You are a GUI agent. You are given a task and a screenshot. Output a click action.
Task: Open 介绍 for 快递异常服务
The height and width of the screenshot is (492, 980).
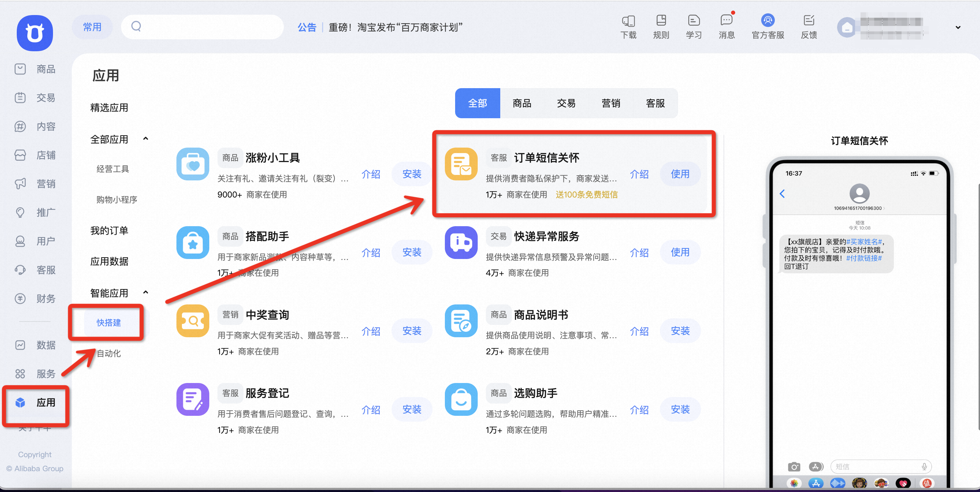coord(639,253)
